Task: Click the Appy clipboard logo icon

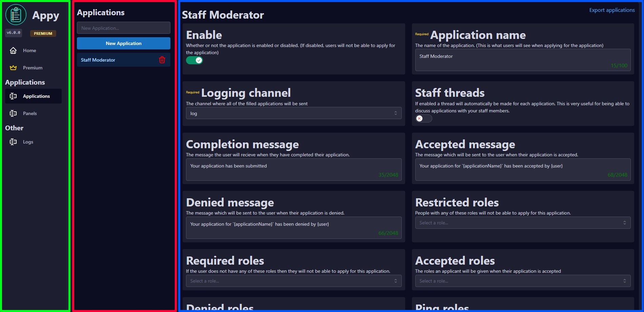Action: 16,15
